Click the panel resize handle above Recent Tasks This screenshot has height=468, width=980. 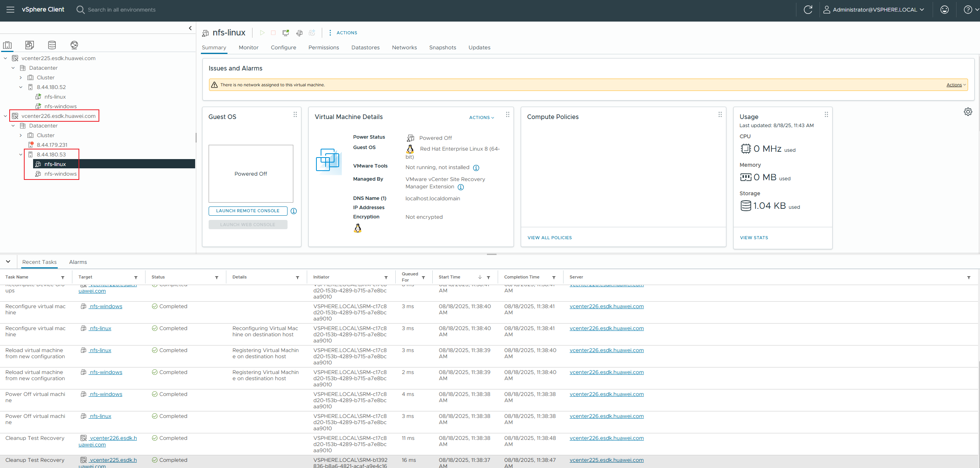point(492,254)
